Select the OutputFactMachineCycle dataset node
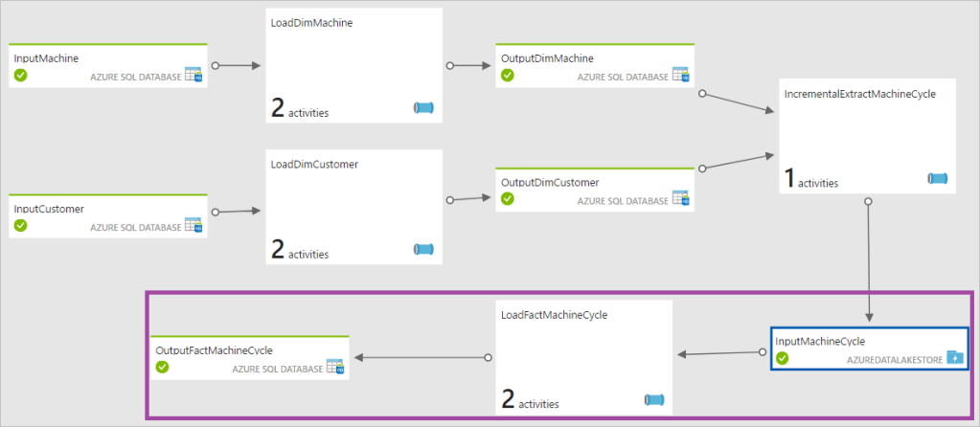This screenshot has width=980, height=427. pyautogui.click(x=249, y=357)
